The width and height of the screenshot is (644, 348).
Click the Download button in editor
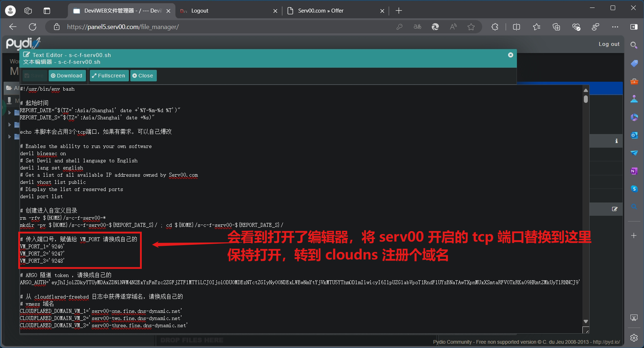67,76
